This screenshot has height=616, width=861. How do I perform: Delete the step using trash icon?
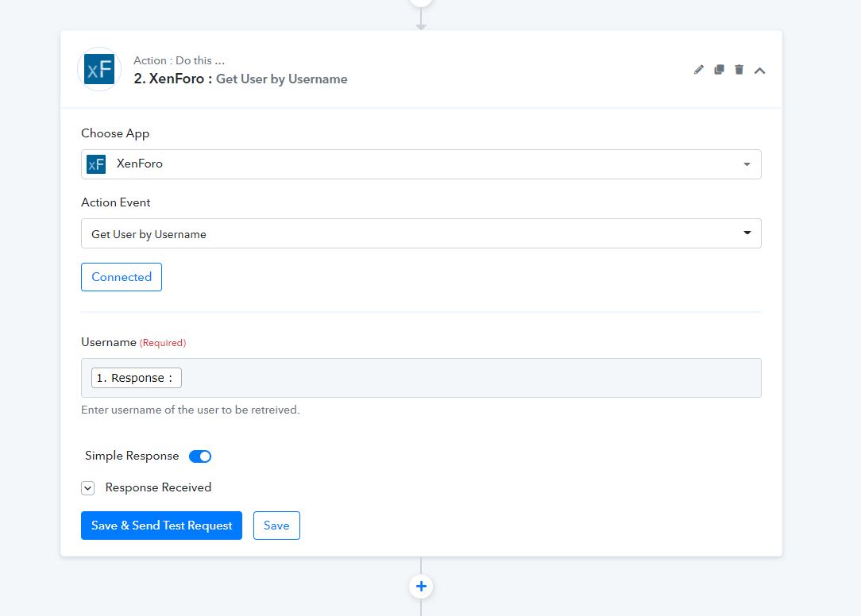coord(739,70)
